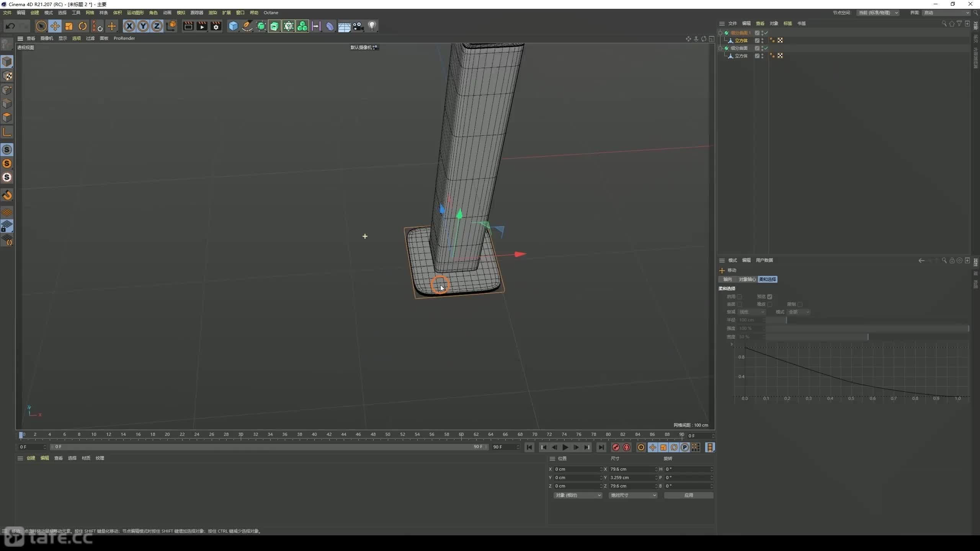980x551 pixels.
Task: Activate the Scale tool
Action: coord(69,26)
